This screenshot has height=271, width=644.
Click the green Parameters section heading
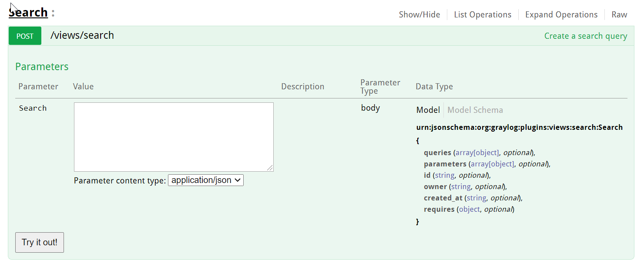pos(42,67)
